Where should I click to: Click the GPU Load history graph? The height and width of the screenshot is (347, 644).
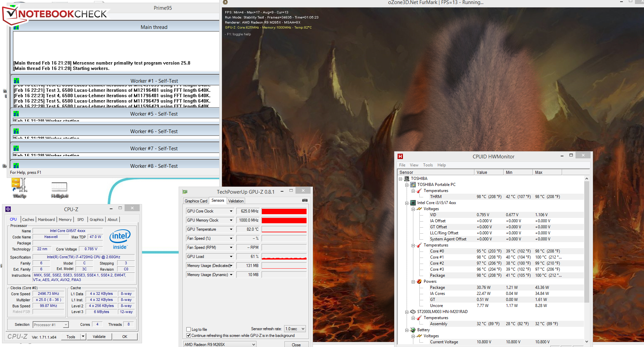click(284, 257)
